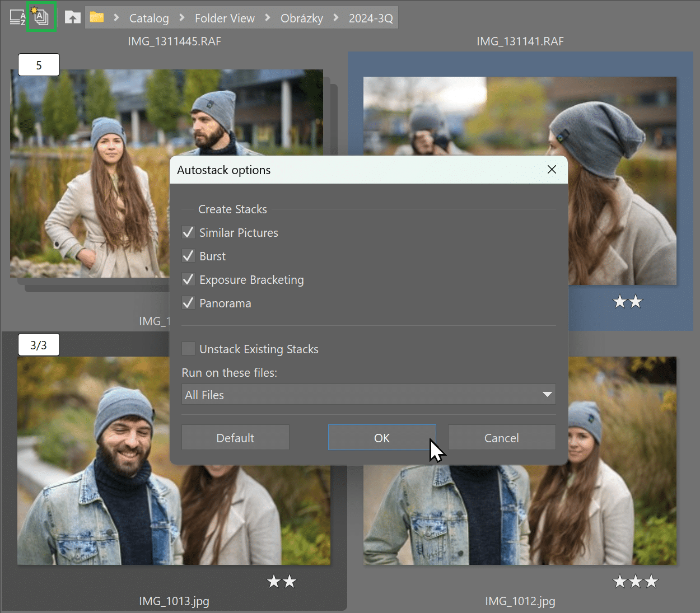Navigate to Obrázky in the breadcrumb

click(x=301, y=18)
